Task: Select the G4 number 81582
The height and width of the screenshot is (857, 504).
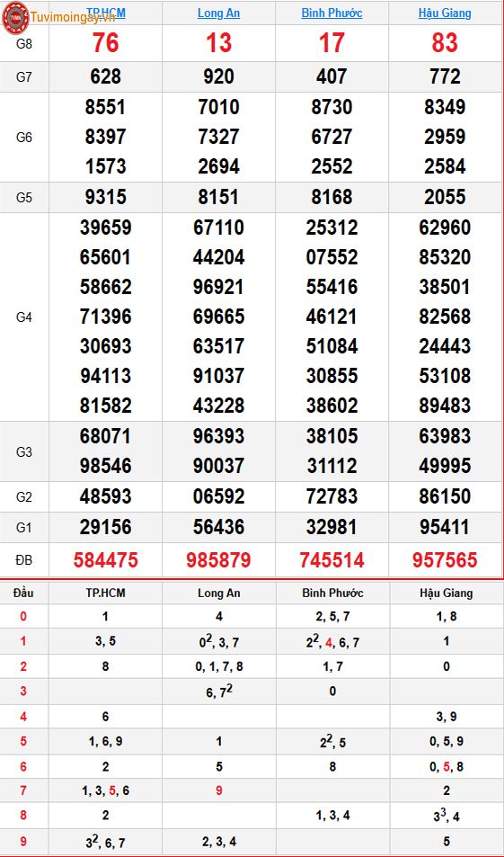Action: click(105, 406)
